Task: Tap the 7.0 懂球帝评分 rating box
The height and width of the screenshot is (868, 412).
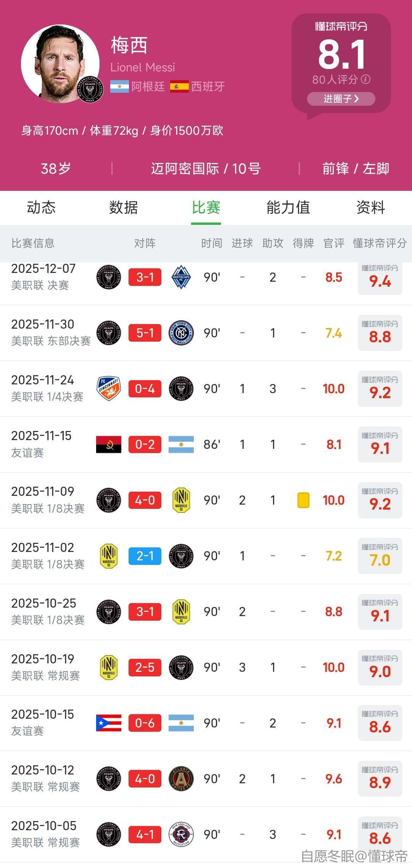Action: [x=380, y=557]
